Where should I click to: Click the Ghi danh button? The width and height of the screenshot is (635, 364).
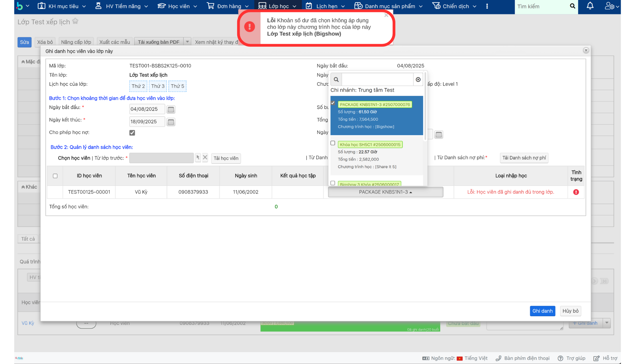[x=542, y=311]
